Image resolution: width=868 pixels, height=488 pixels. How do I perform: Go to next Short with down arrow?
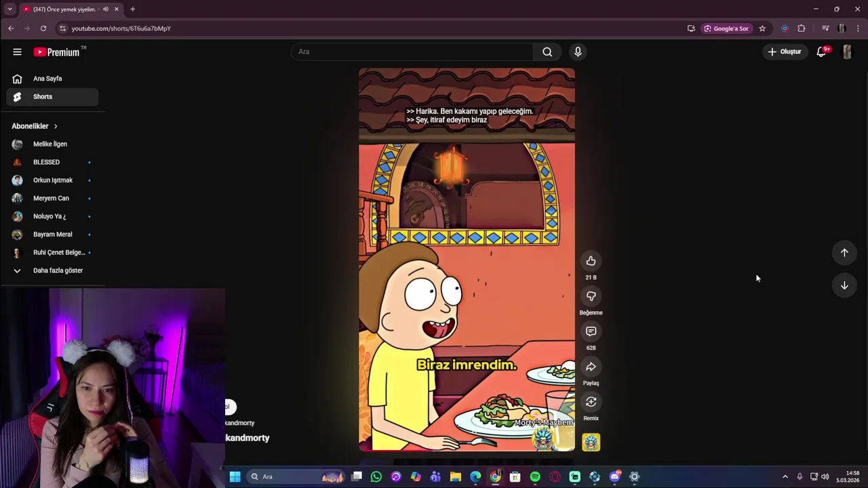click(x=844, y=285)
